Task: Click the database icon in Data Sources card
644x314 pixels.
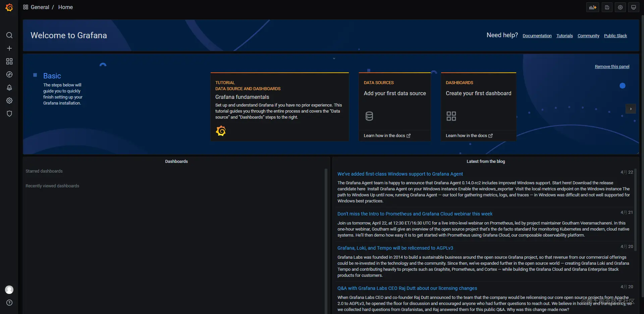Action: pos(369,116)
